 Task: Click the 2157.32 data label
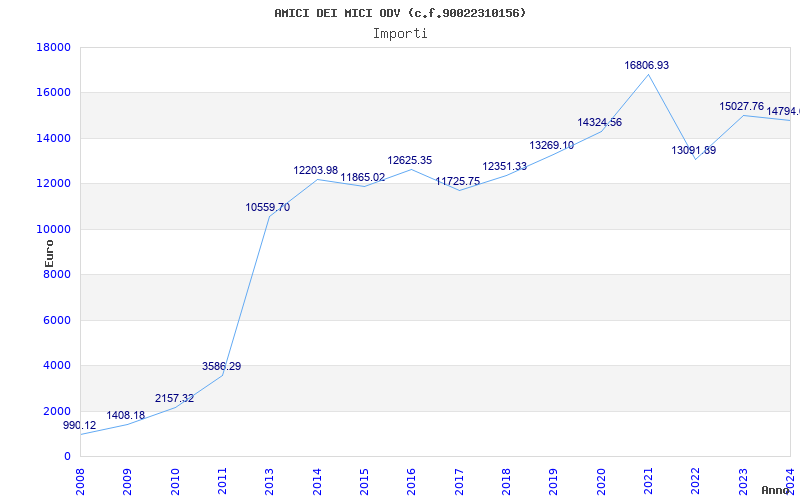click(174, 398)
